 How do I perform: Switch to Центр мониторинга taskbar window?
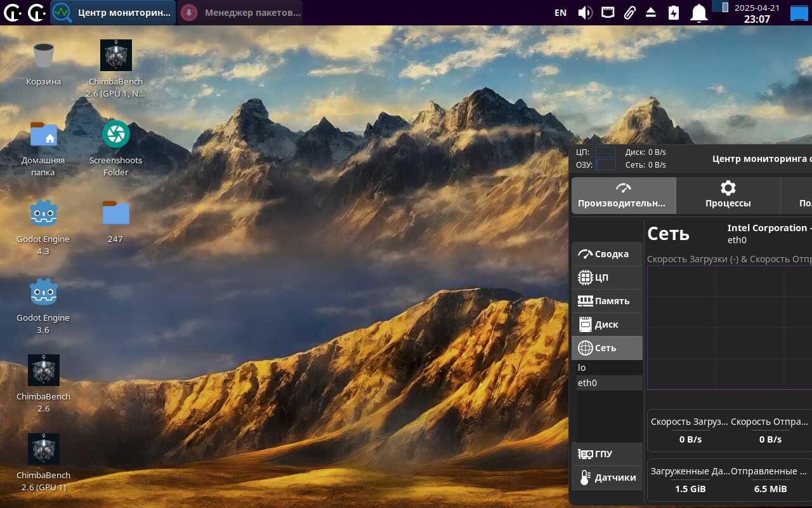pyautogui.click(x=113, y=12)
